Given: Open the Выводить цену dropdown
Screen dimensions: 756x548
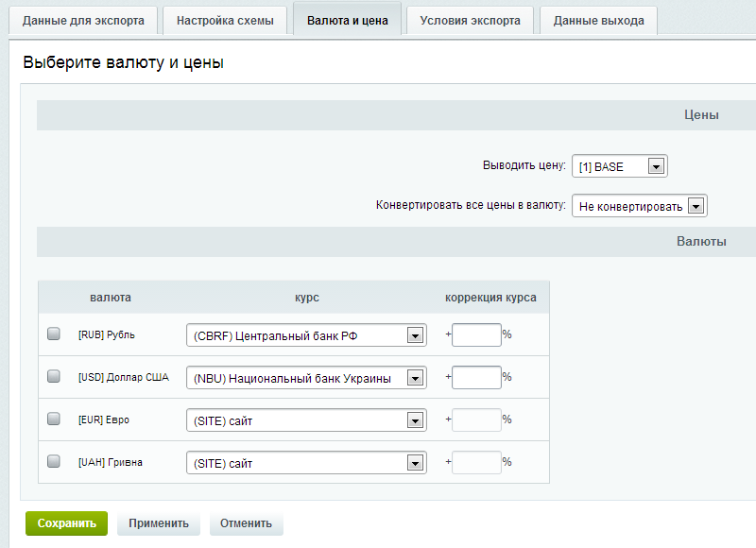Looking at the screenshot, I should (x=619, y=165).
